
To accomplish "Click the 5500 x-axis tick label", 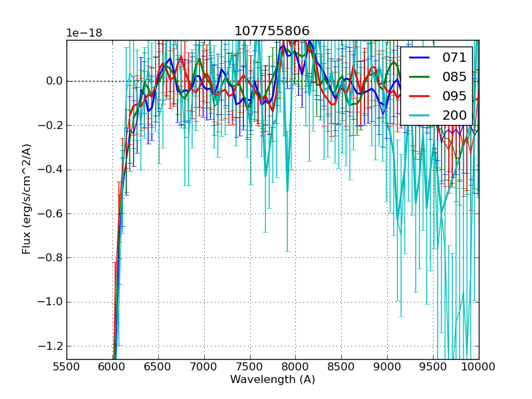I will [66, 366].
